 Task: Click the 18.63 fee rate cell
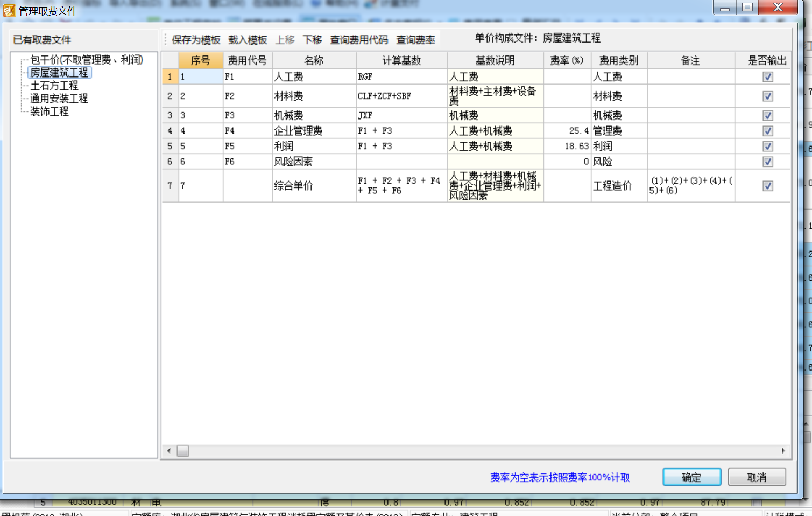coord(567,146)
